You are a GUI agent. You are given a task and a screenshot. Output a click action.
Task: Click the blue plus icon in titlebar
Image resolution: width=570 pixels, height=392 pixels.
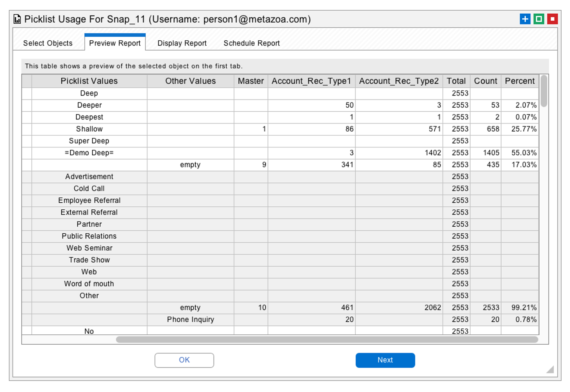[525, 19]
